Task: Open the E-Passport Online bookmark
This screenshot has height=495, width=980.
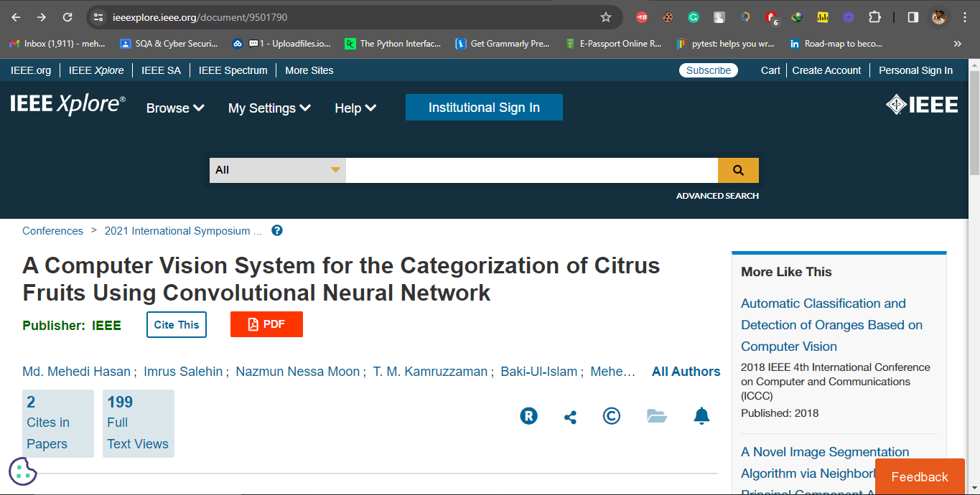Action: (614, 44)
